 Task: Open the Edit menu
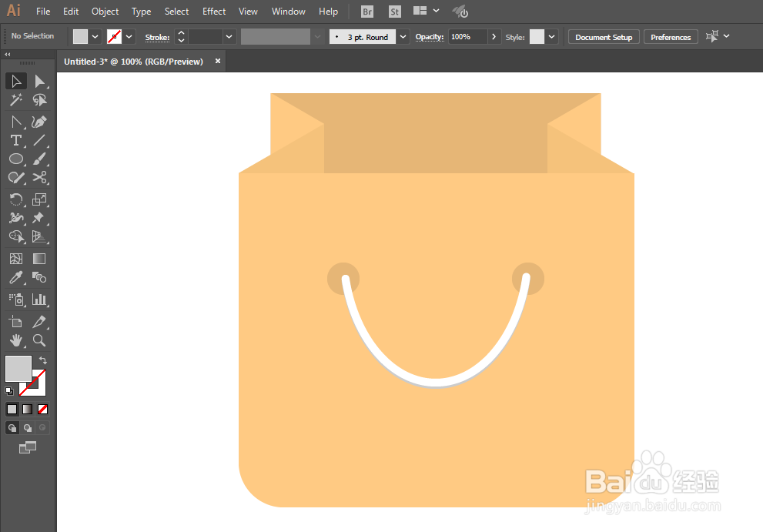point(71,12)
